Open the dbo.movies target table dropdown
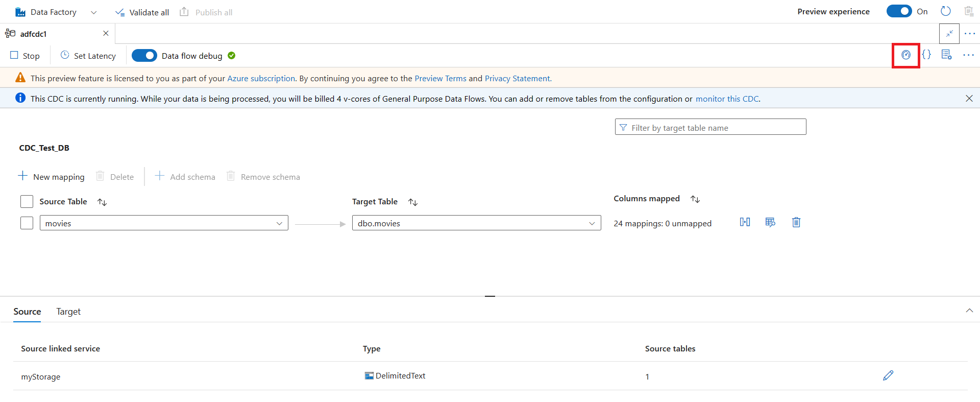The image size is (980, 402). tap(592, 223)
